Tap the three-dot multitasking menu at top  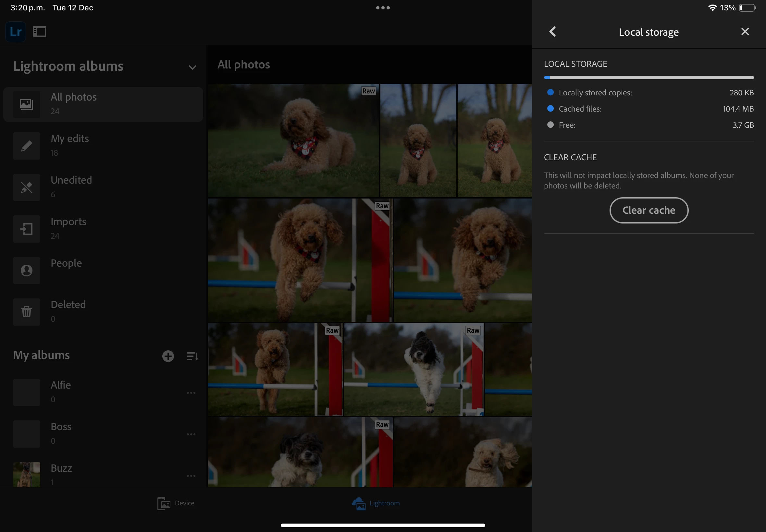tap(383, 8)
